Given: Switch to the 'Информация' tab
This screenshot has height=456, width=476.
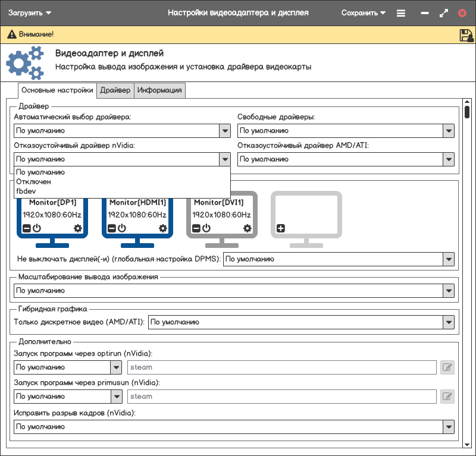Looking at the screenshot, I should pyautogui.click(x=159, y=90).
